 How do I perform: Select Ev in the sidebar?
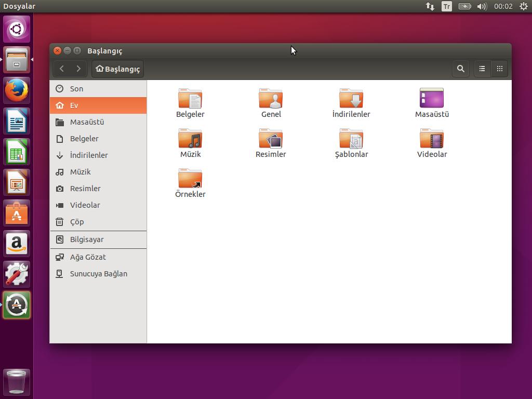75,105
